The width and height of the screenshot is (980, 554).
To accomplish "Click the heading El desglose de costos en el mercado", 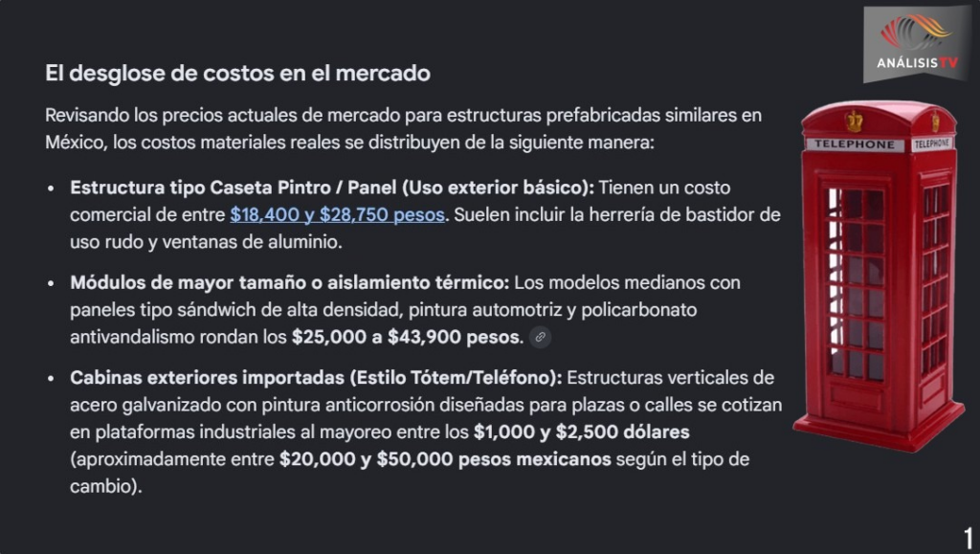I will coord(237,74).
